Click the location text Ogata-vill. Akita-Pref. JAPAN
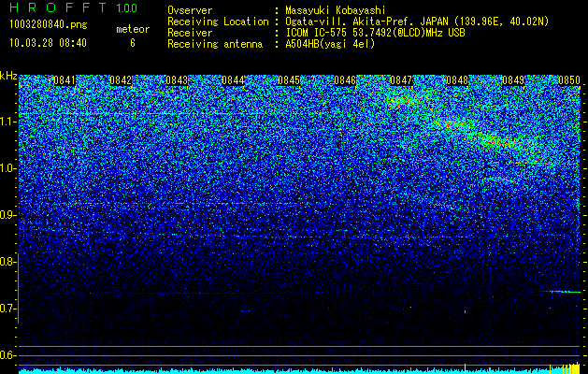 click(366, 22)
